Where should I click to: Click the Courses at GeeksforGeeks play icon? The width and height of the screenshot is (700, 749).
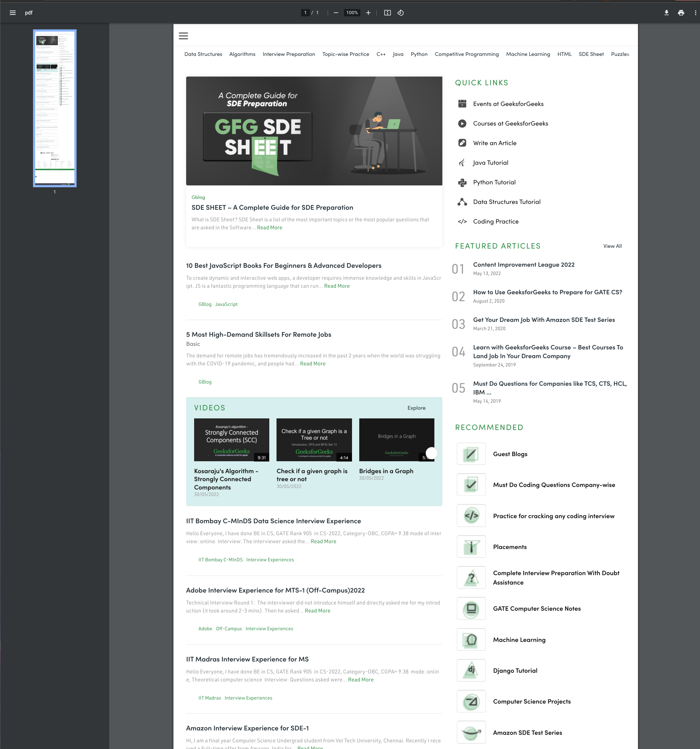(x=462, y=123)
